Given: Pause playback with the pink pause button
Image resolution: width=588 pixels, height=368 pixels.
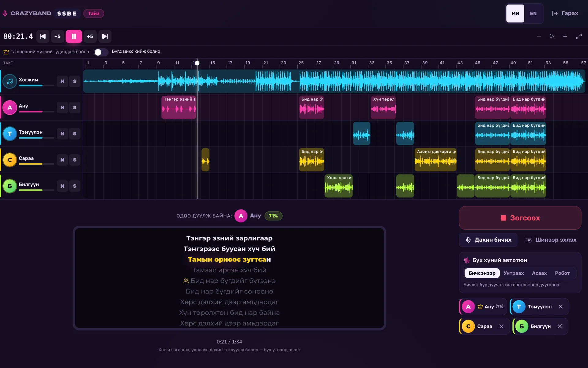Looking at the screenshot, I should [74, 36].
